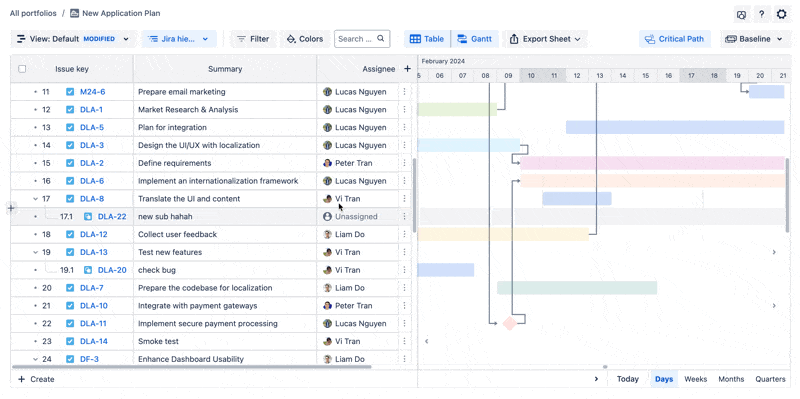Open the DLA-22 issue link
800x399 pixels.
112,216
